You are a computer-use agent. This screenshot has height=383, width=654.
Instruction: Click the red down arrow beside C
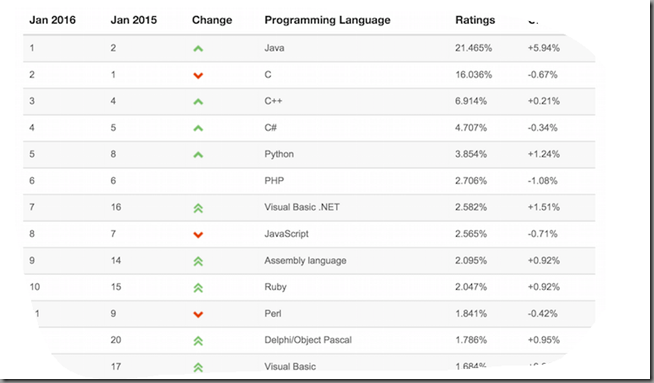[198, 76]
